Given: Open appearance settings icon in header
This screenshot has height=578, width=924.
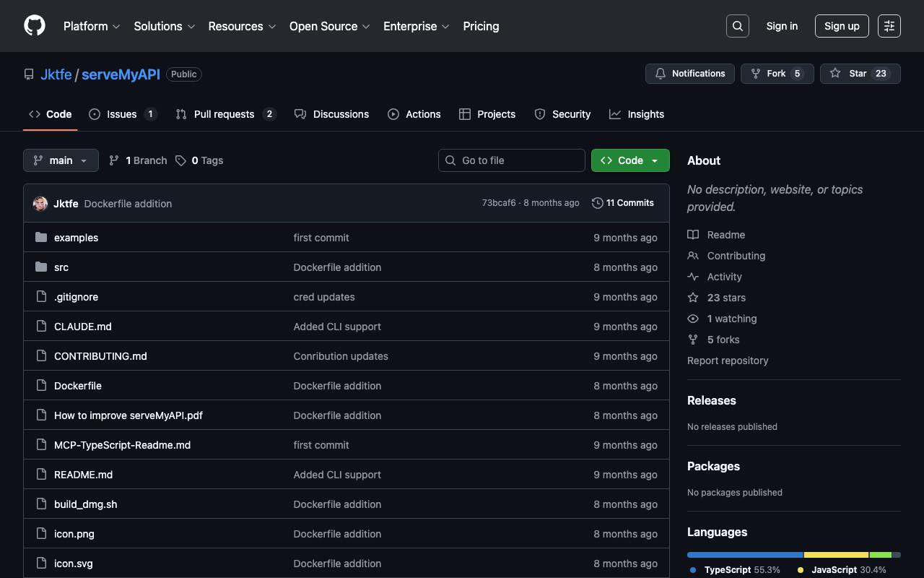Looking at the screenshot, I should [x=889, y=26].
